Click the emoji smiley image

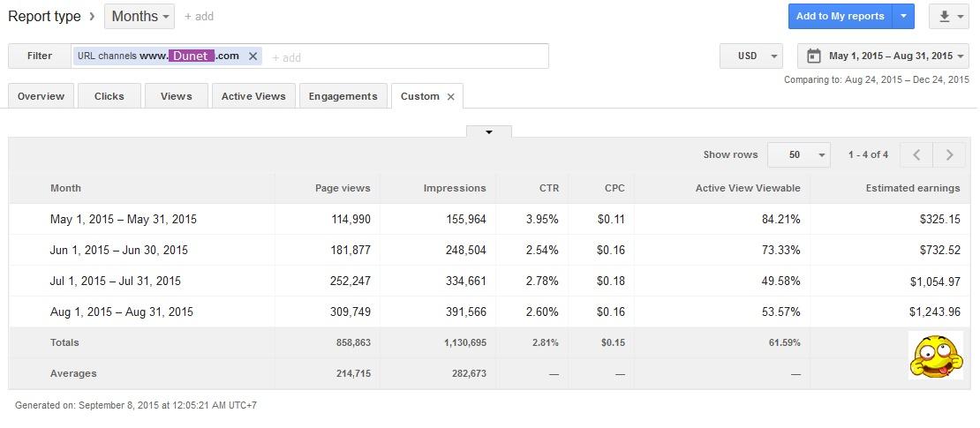(935, 356)
